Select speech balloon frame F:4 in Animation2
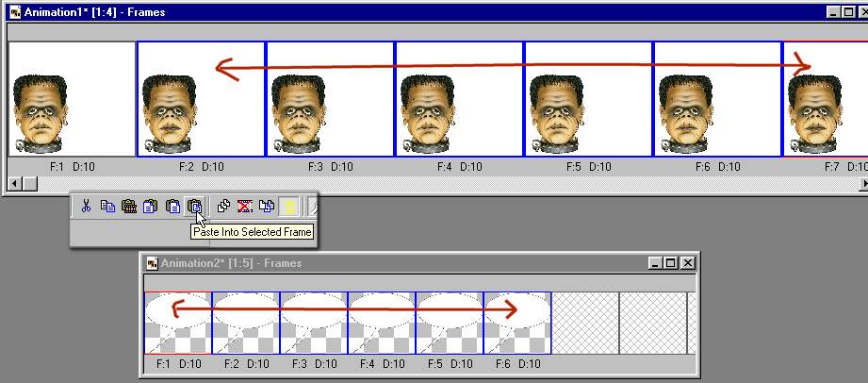868x383 pixels. click(381, 322)
